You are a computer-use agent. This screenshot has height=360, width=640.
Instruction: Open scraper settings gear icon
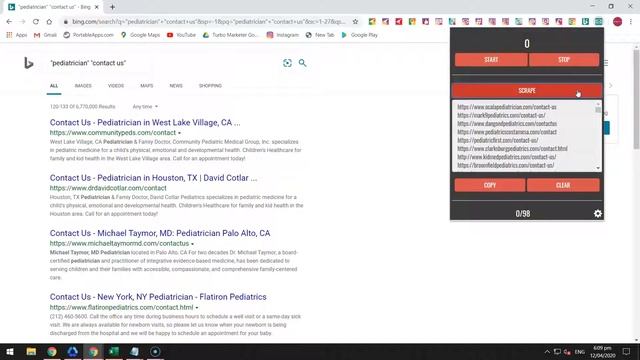598,213
